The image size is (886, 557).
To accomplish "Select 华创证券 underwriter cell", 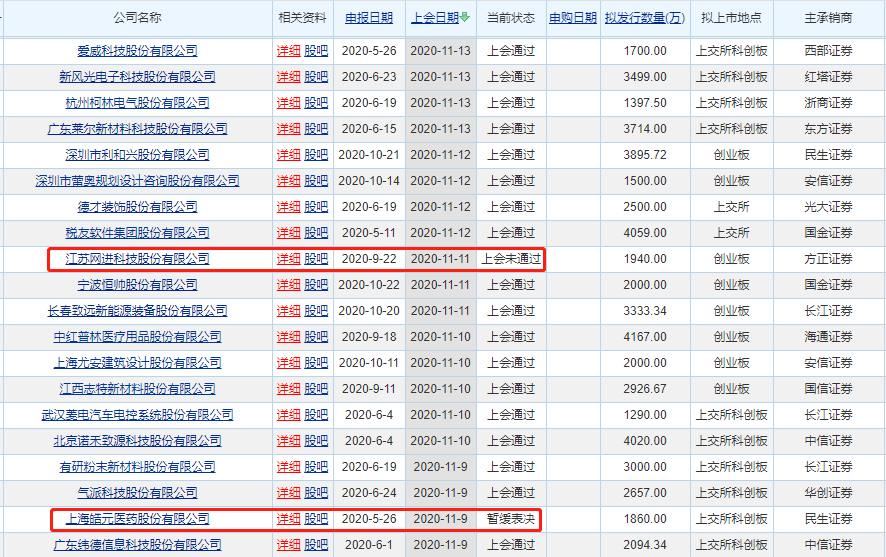I will 828,493.
